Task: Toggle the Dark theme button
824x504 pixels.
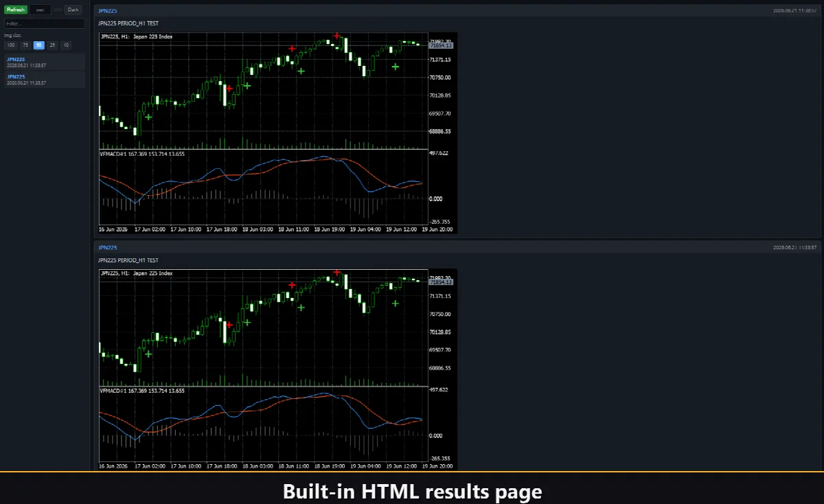Action: tap(73, 10)
